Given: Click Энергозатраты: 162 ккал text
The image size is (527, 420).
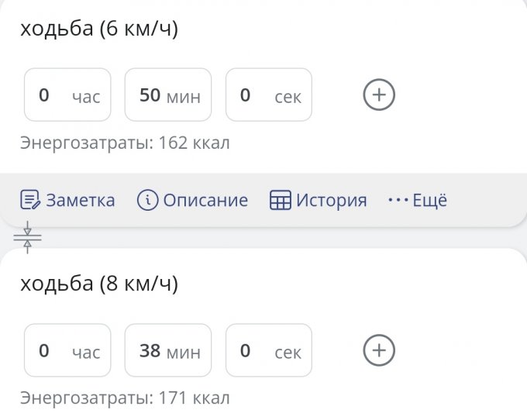Looking at the screenshot, I should coord(125,143).
